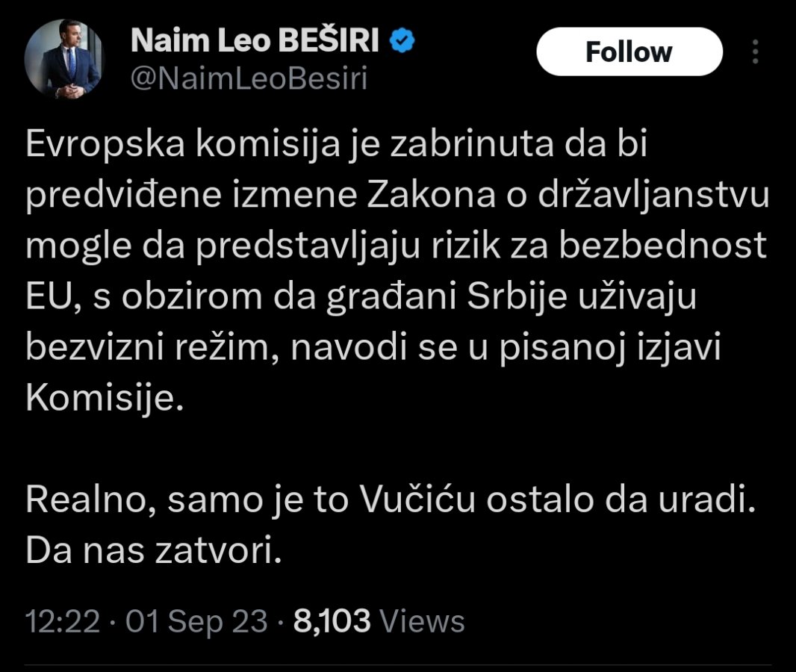The height and width of the screenshot is (672, 796).
Task: Open the more options three-dot menu
Action: pos(755,52)
